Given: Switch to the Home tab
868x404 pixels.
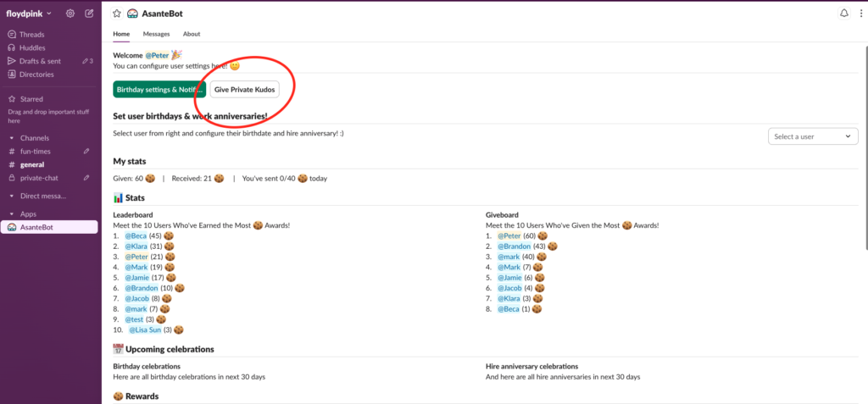Looking at the screenshot, I should click(x=121, y=34).
